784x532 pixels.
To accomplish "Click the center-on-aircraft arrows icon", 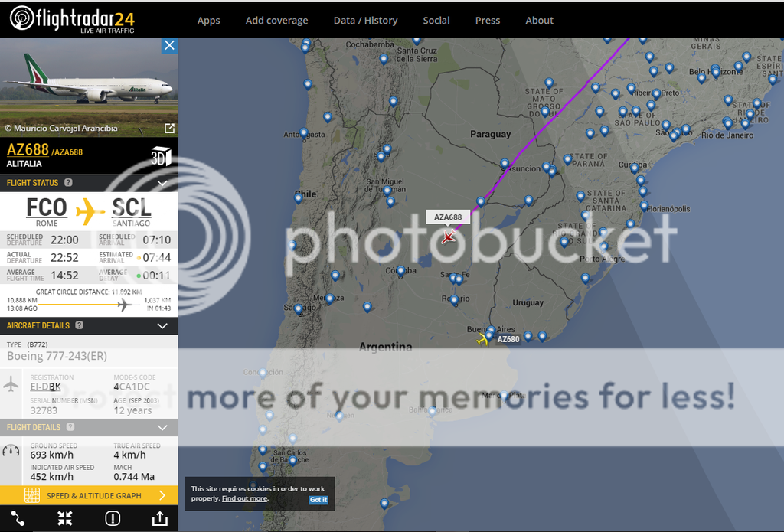I will tap(65, 518).
